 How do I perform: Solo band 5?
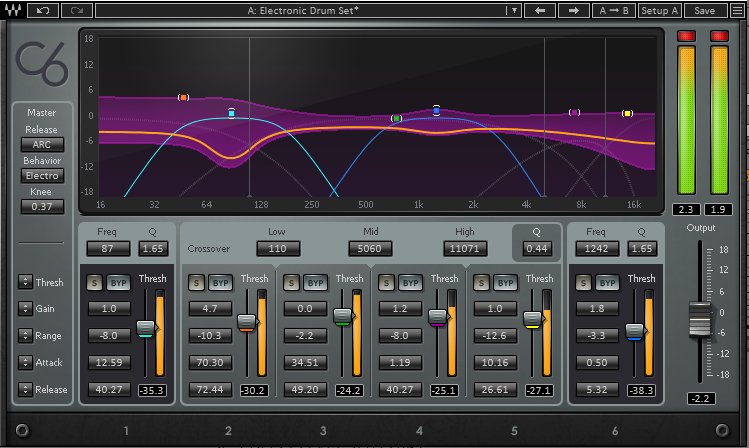pos(481,283)
